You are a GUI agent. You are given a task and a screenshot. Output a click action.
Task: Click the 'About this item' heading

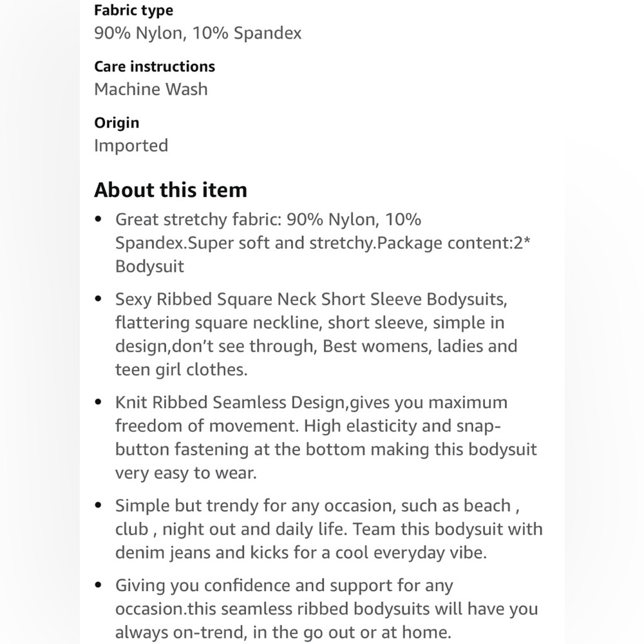pyautogui.click(x=171, y=190)
